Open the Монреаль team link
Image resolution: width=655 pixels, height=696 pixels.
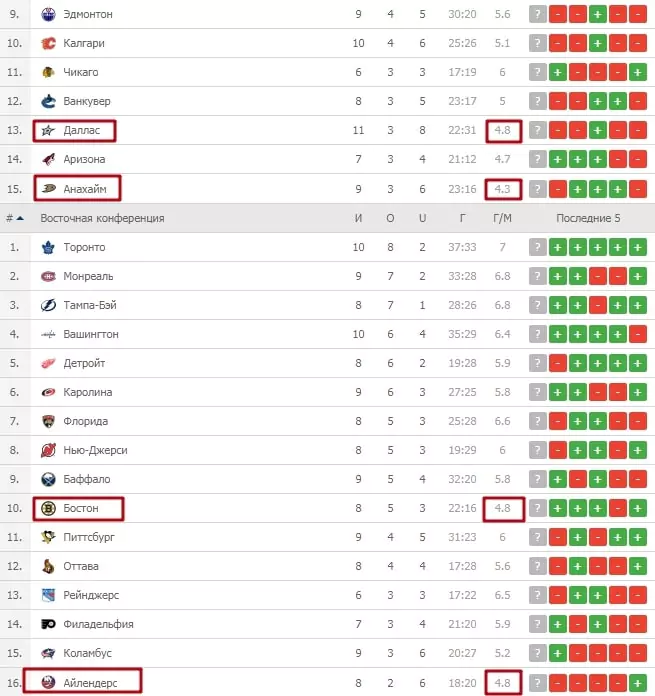pos(88,276)
